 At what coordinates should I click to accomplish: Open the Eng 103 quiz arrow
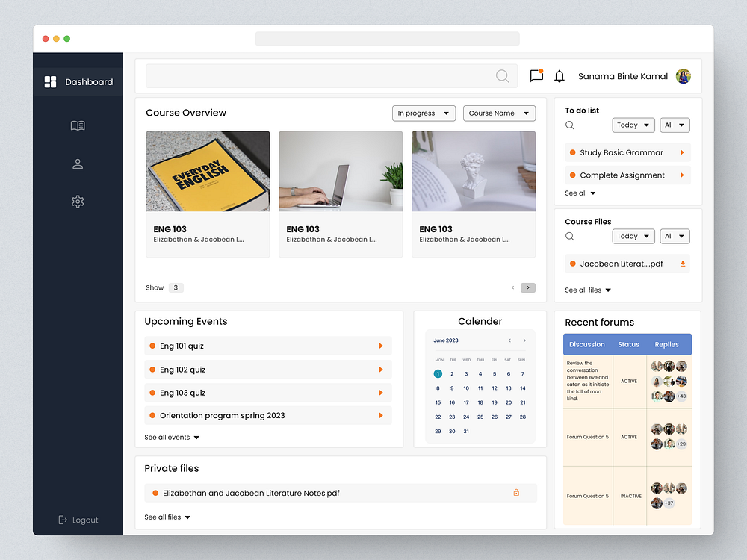[381, 393]
